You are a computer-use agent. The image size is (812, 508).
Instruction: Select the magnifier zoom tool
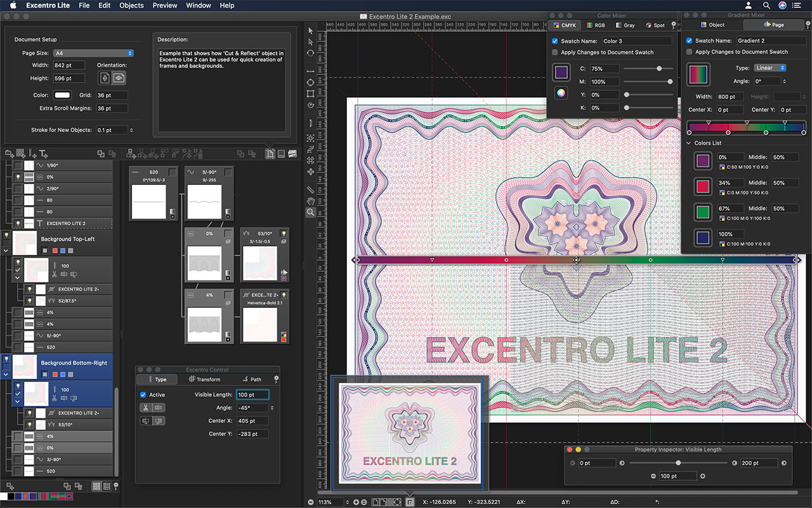pyautogui.click(x=310, y=212)
